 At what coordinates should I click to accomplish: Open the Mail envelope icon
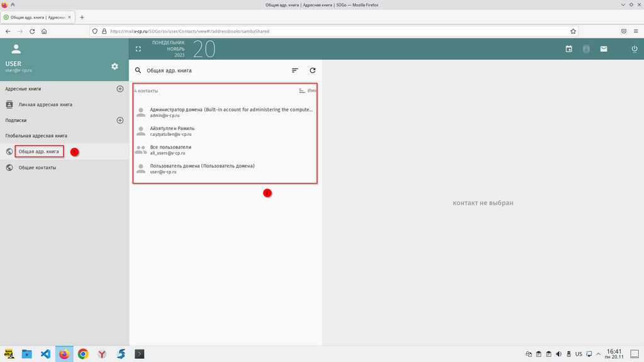604,48
